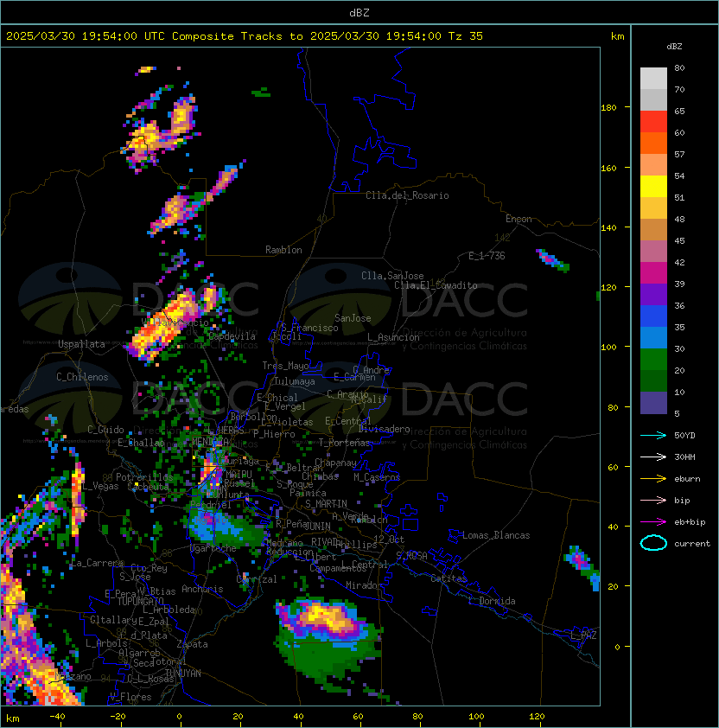719x728 pixels.
Task: Click the 'E_1-736' map label
Action: pos(487,256)
